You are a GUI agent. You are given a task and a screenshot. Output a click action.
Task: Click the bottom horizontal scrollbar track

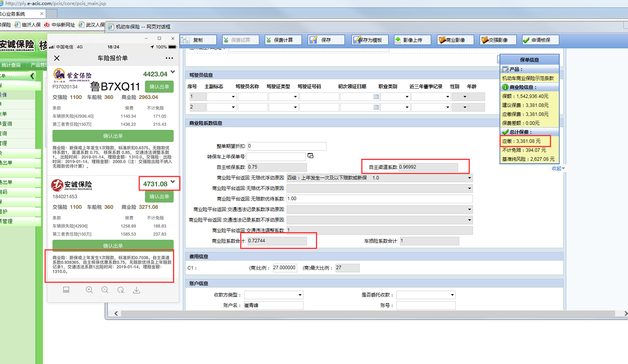point(367,314)
